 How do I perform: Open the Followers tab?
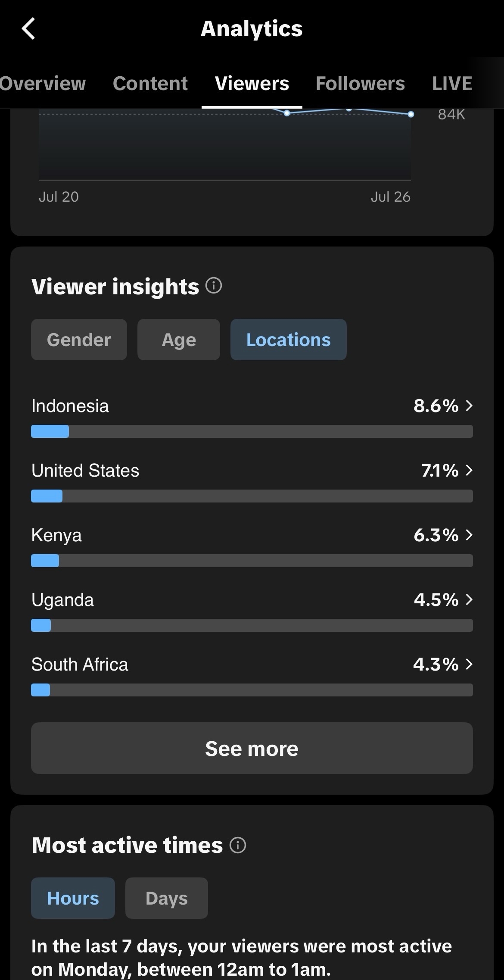point(360,83)
